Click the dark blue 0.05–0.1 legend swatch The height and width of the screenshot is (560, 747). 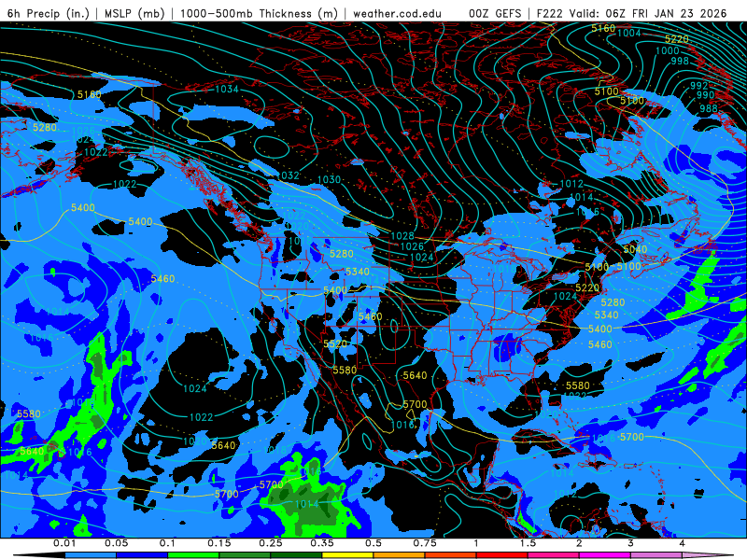click(x=142, y=555)
